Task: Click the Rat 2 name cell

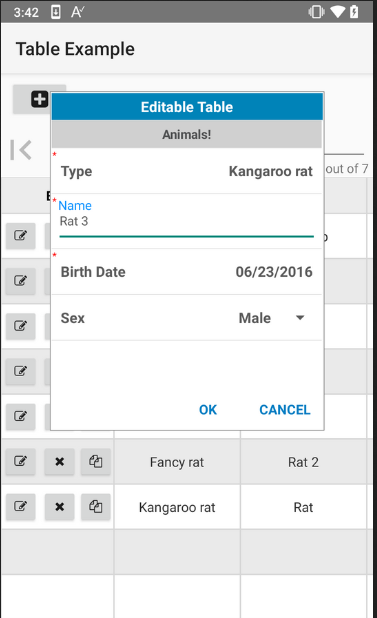Action: click(303, 462)
